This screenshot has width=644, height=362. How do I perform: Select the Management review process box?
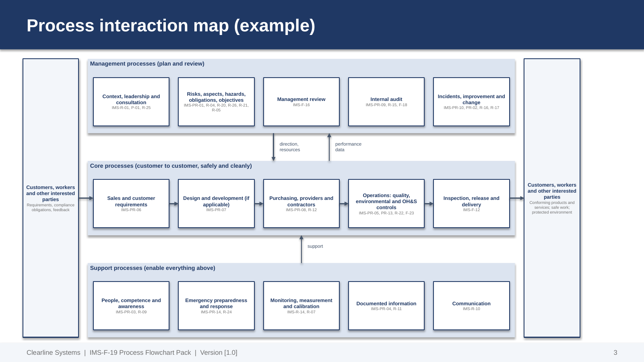301,102
